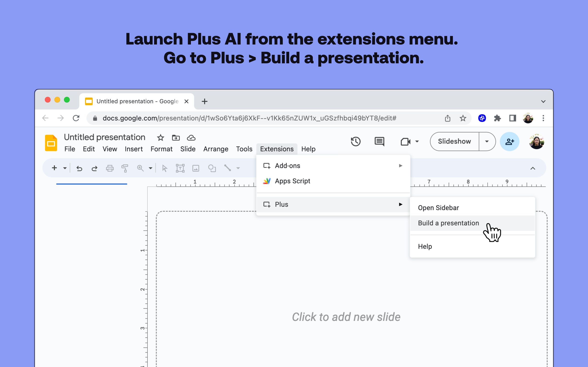Star the Untitled presentation document
This screenshot has height=367, width=588.
point(160,138)
